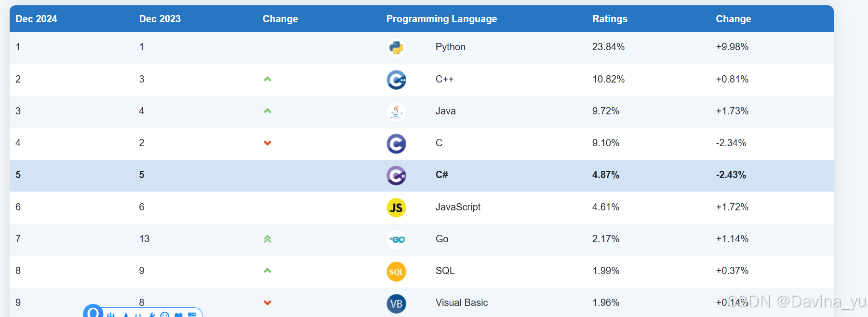
Task: Click the C language name
Action: 439,143
